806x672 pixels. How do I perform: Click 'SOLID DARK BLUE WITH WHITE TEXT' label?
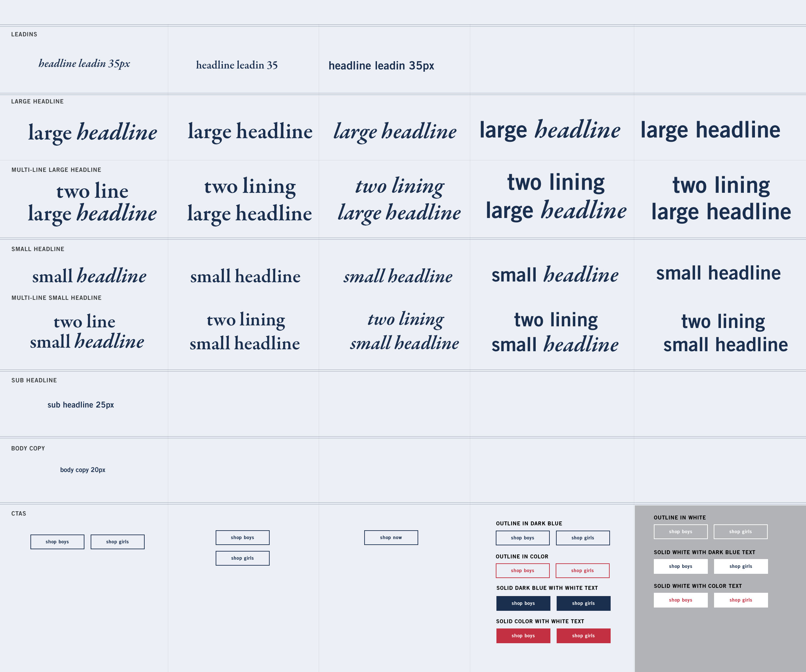547,588
